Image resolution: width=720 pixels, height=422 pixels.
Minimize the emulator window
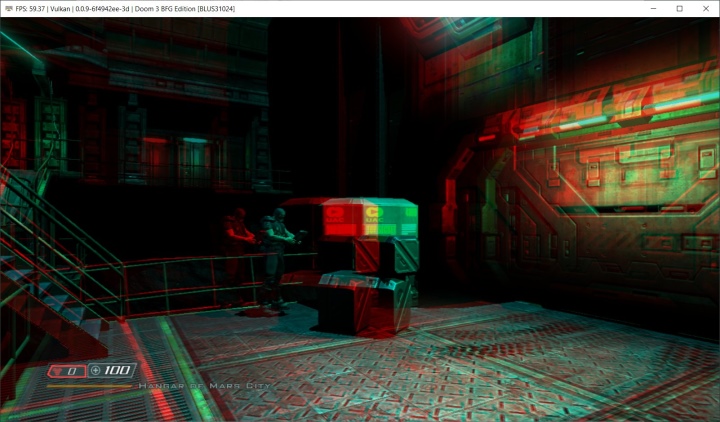[x=651, y=8]
